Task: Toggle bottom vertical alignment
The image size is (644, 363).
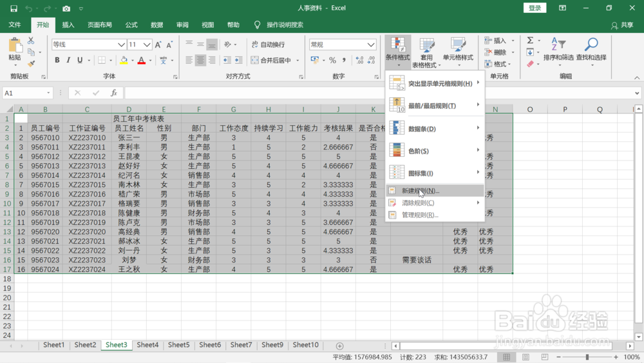Action: point(212,44)
